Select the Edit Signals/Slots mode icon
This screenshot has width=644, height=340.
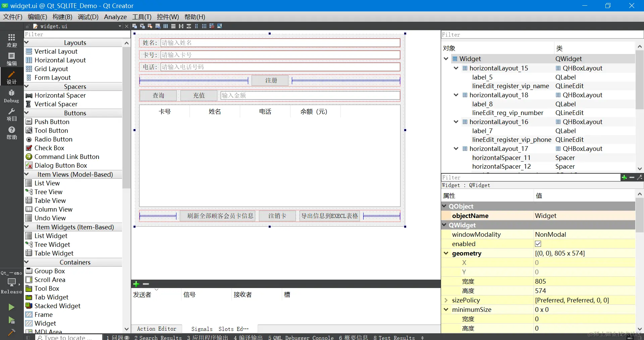click(142, 26)
